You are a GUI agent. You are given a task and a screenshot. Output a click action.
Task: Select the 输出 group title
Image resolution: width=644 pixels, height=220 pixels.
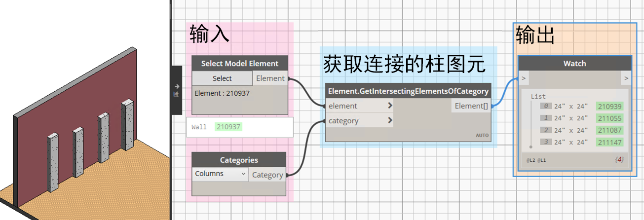(535, 35)
